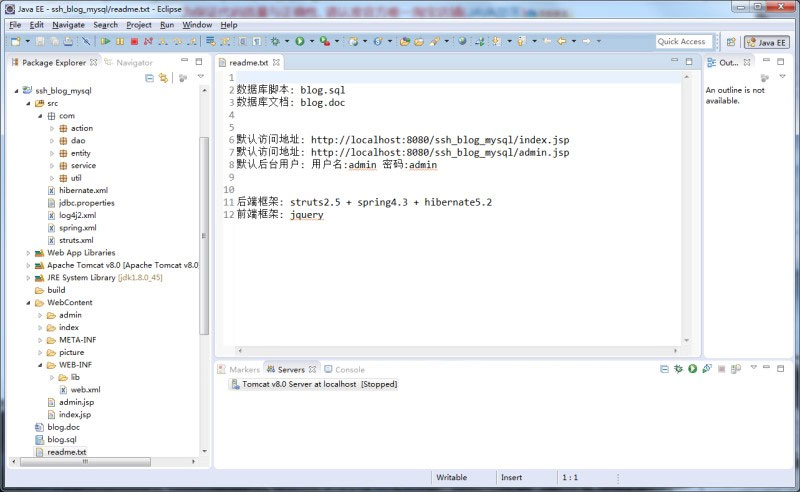The width and height of the screenshot is (800, 492).
Task: Click the Open Web Browser globe icon
Action: pyautogui.click(x=462, y=41)
